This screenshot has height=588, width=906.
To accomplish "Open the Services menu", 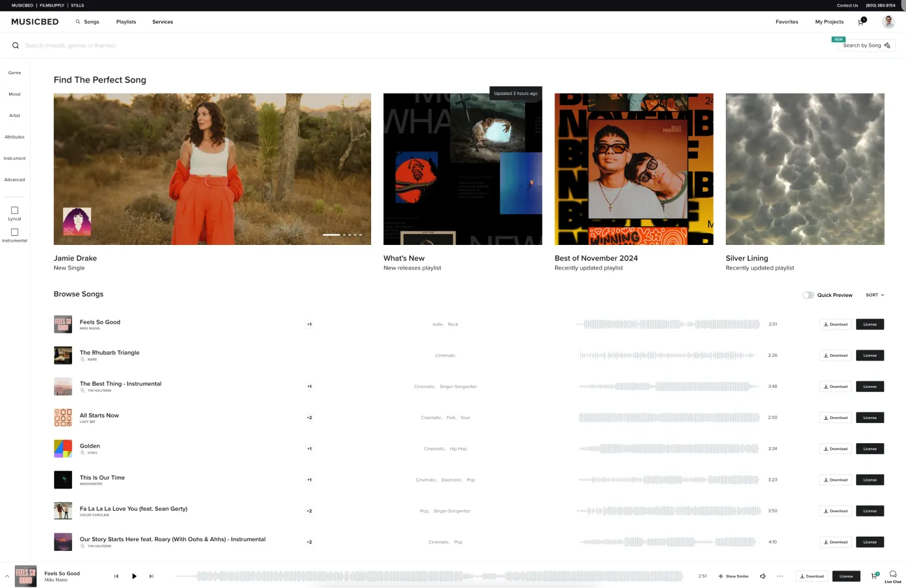I will [x=162, y=22].
